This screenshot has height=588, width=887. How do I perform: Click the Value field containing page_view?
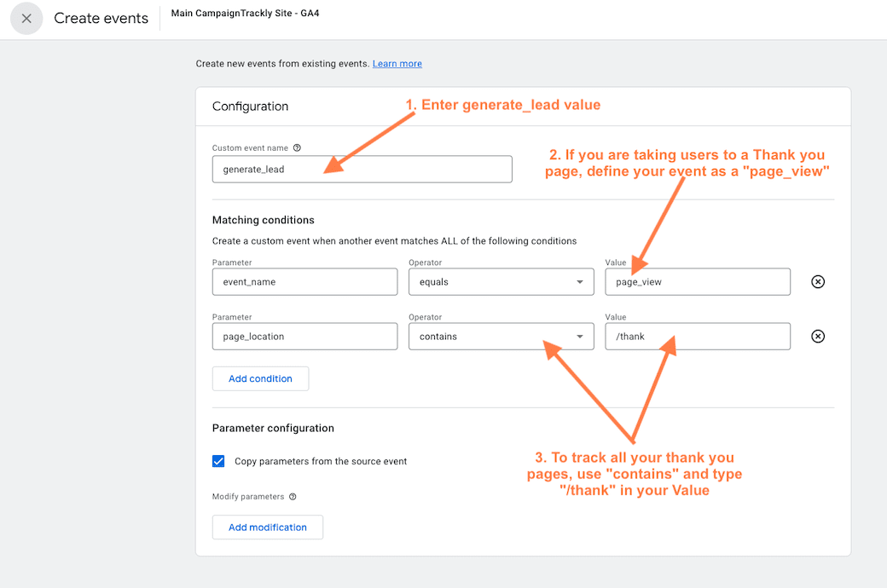pos(697,281)
